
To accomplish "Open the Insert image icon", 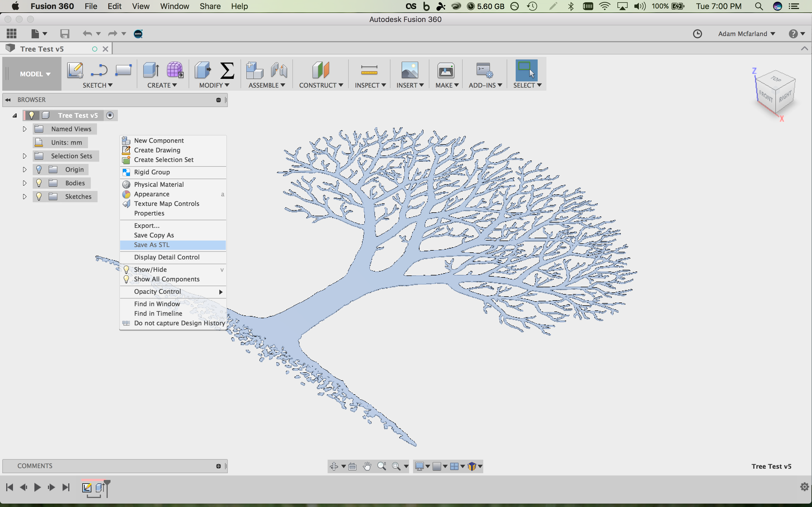I will [411, 71].
